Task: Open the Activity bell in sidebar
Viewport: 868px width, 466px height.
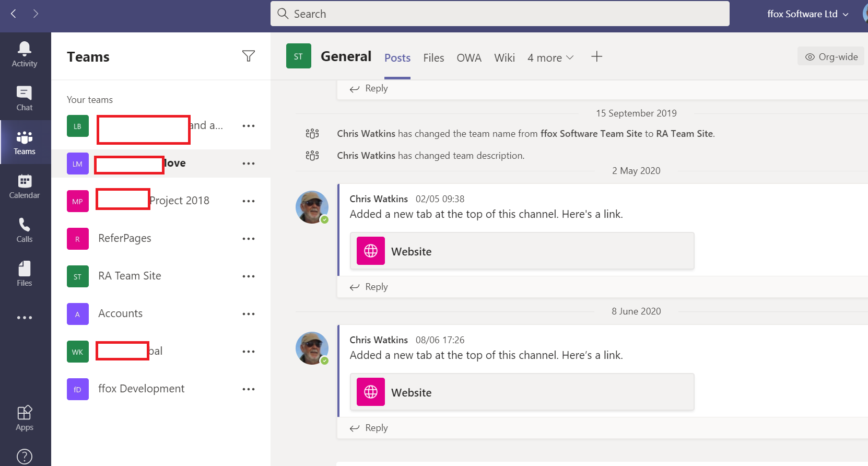Action: (x=25, y=54)
